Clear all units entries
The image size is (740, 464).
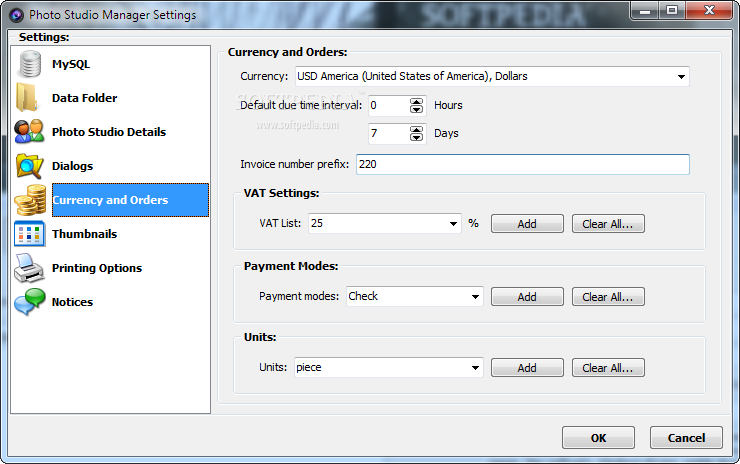pos(608,368)
